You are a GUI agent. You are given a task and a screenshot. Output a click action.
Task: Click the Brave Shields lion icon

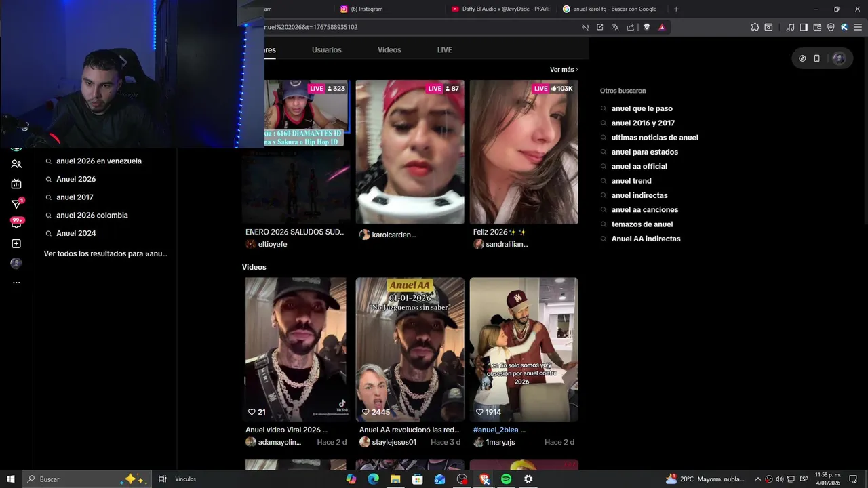tap(646, 27)
